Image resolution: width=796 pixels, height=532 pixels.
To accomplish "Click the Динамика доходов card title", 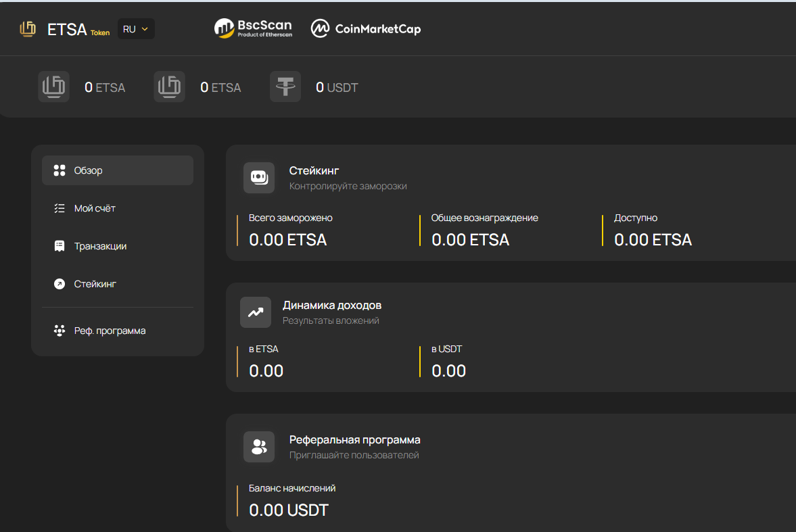I will [x=332, y=305].
